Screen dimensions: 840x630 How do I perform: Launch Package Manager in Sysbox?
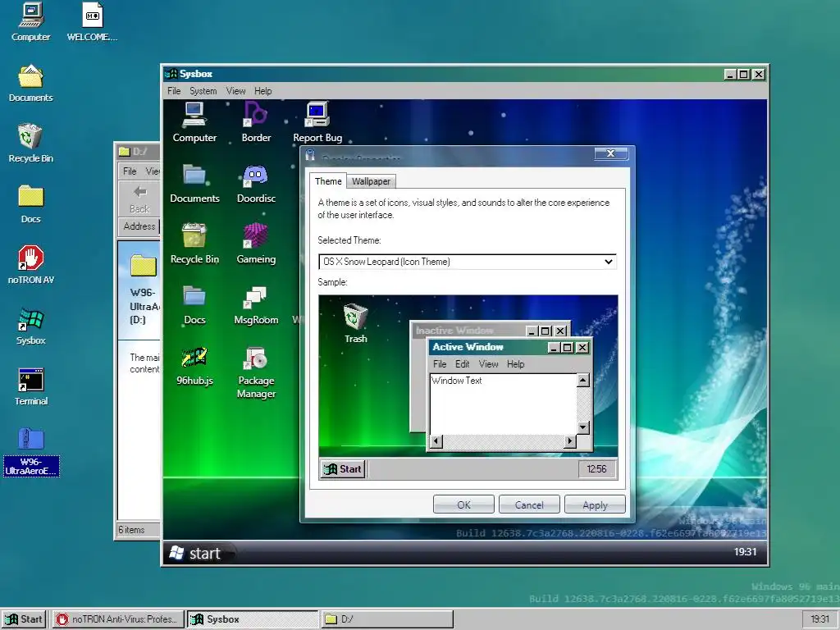click(x=256, y=373)
